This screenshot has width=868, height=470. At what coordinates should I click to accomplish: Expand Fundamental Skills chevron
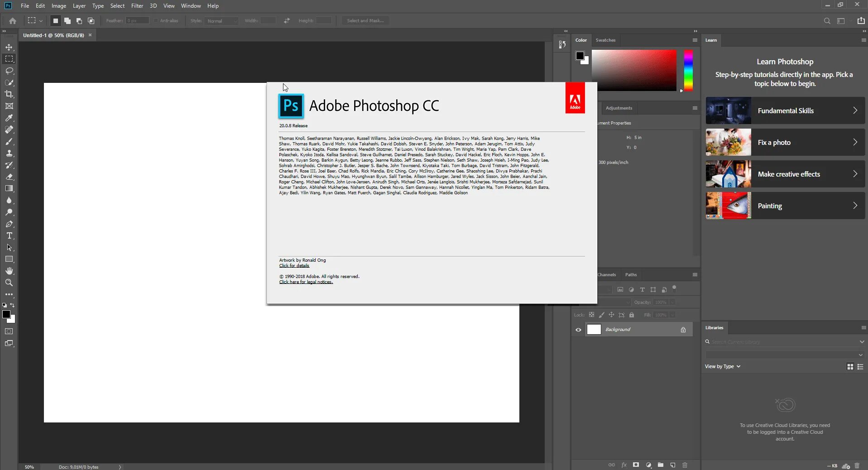tap(855, 110)
